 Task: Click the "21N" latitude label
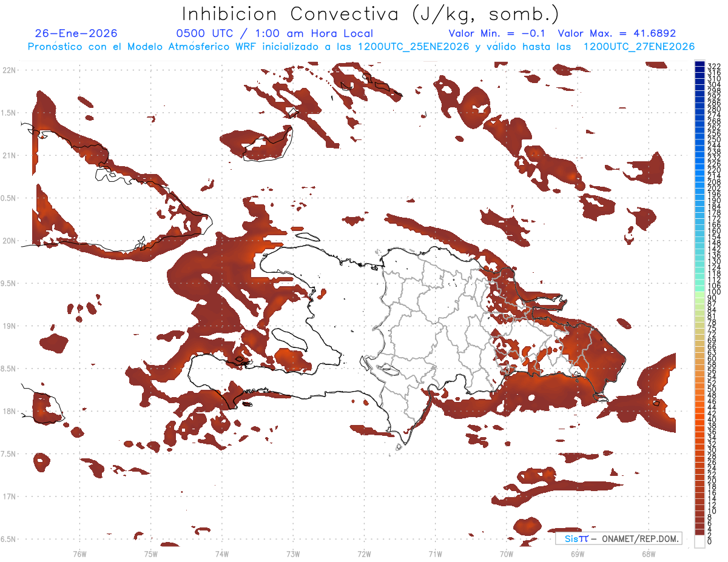click(x=9, y=155)
